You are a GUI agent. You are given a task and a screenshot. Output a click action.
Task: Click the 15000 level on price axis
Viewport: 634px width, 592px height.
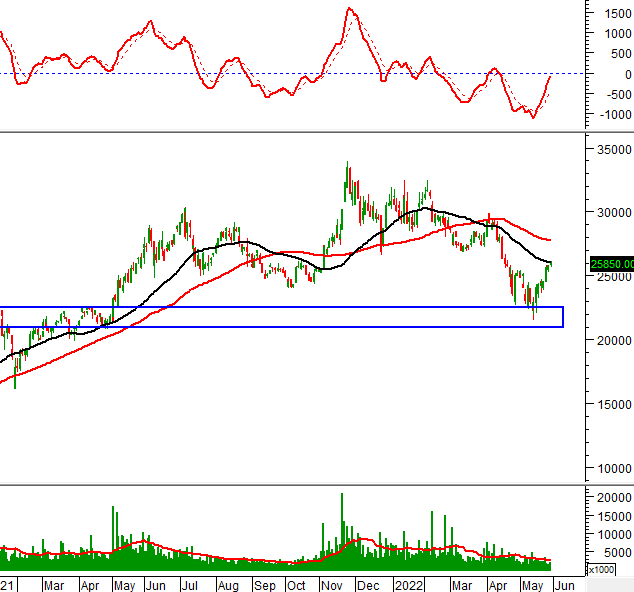pos(610,404)
